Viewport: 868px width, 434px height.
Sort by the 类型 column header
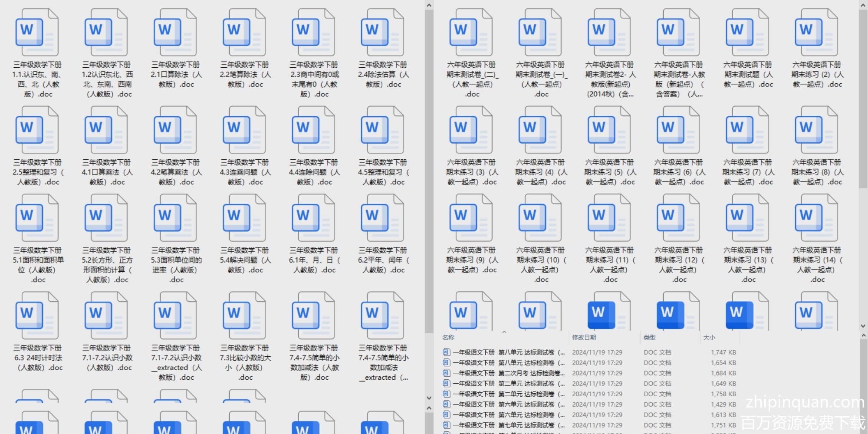650,338
